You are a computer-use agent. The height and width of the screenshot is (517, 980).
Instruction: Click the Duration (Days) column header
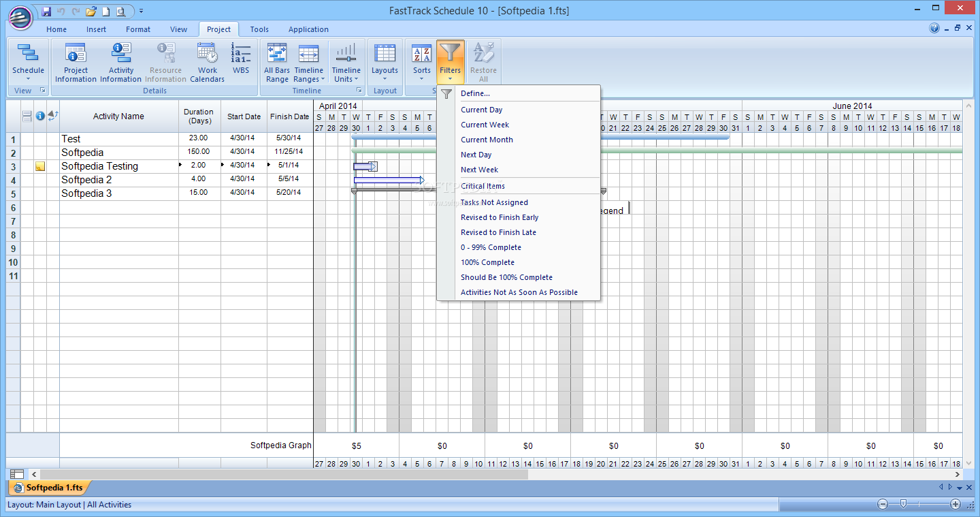(x=199, y=116)
